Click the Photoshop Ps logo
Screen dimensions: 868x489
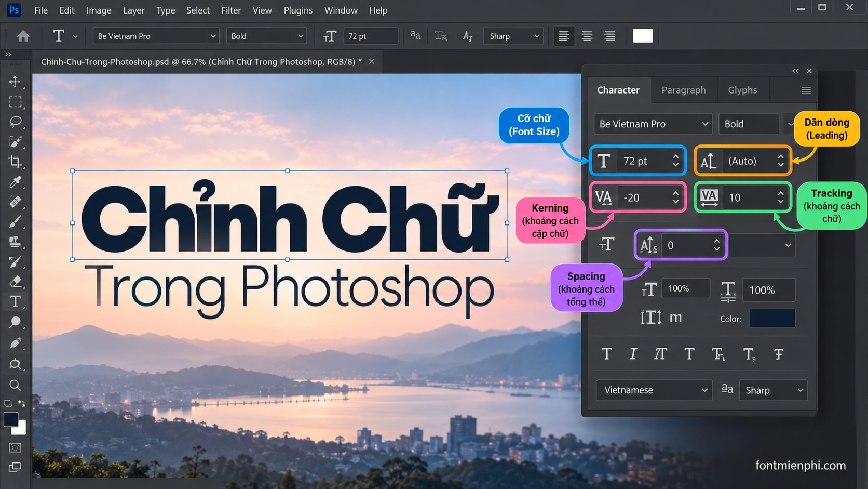(14, 10)
